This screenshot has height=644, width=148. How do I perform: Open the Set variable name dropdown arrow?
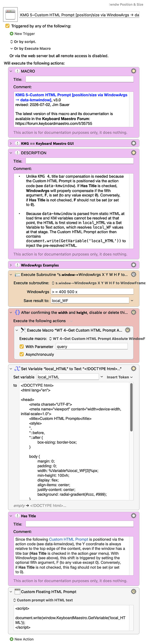102,377
